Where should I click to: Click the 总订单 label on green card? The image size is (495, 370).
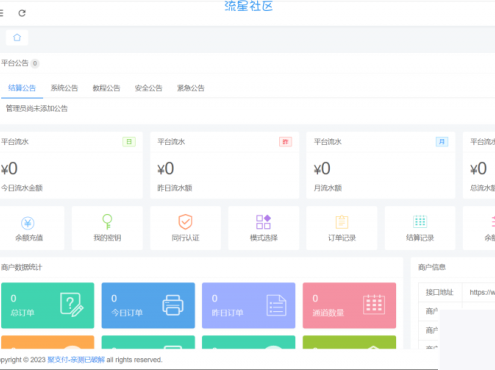click(x=22, y=313)
